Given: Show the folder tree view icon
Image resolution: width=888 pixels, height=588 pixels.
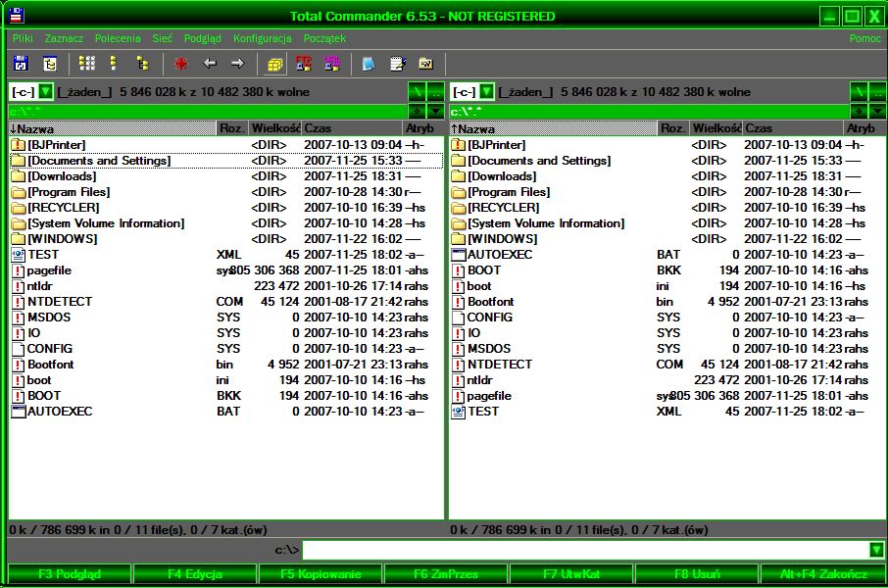Looking at the screenshot, I should (x=143, y=64).
